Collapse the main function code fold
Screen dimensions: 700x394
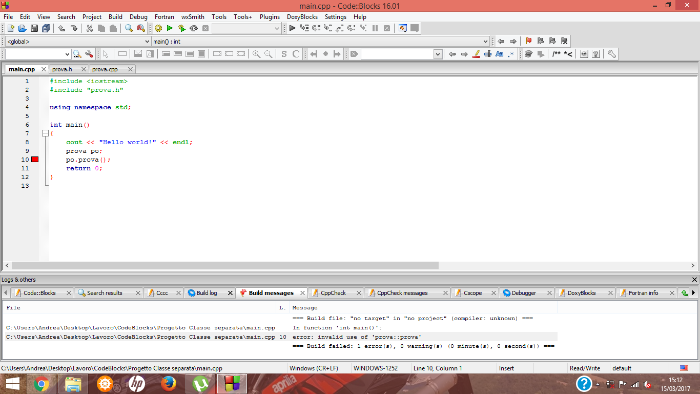click(x=45, y=133)
